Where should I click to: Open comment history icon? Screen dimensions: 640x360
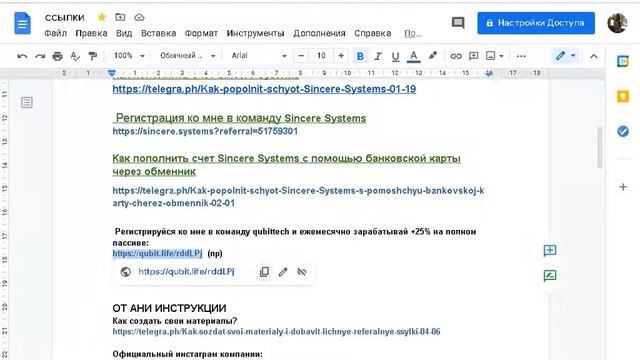click(x=458, y=22)
